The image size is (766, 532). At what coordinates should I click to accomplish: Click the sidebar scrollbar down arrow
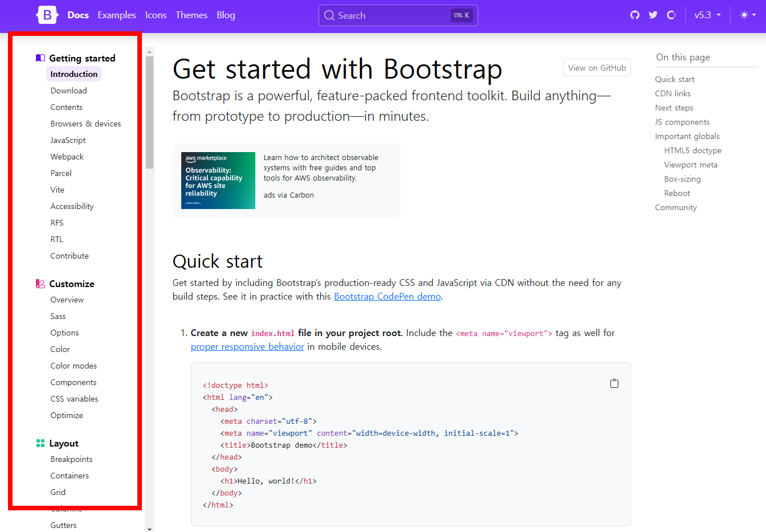click(150, 529)
